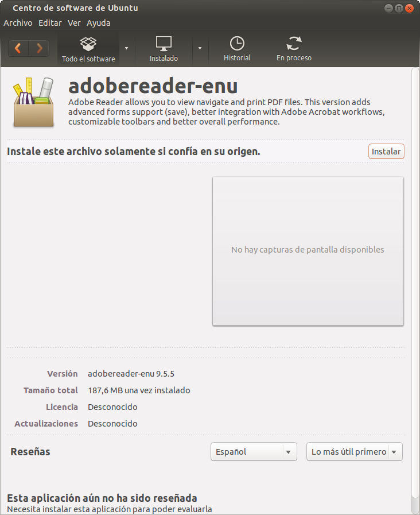This screenshot has width=420, height=515.
Task: Show the Instalado software view
Action: click(164, 49)
